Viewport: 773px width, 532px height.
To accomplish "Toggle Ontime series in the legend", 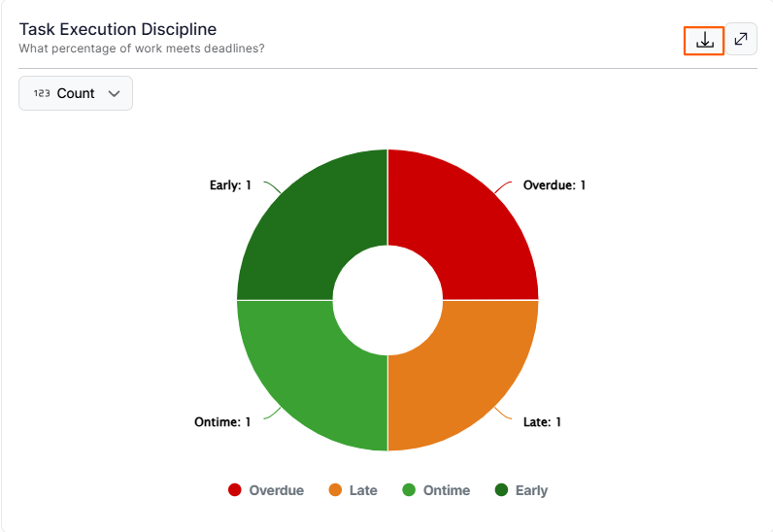I will coord(446,490).
